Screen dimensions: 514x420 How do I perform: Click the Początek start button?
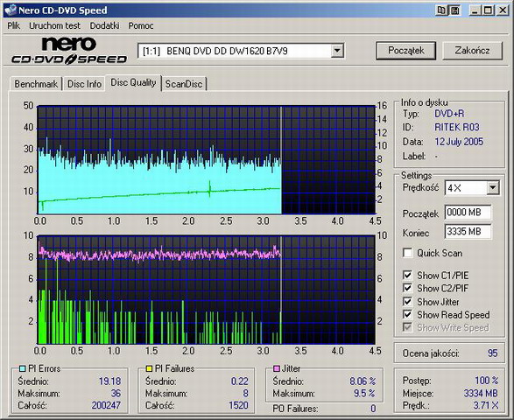point(405,51)
